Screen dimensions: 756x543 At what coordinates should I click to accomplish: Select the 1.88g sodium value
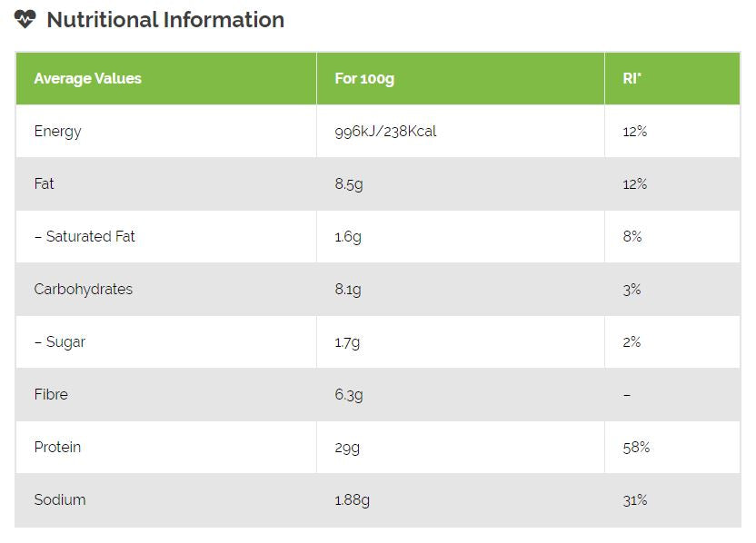coord(353,499)
